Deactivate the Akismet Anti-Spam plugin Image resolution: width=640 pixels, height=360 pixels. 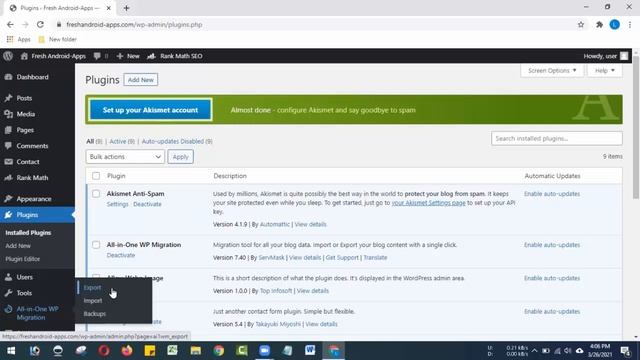147,204
